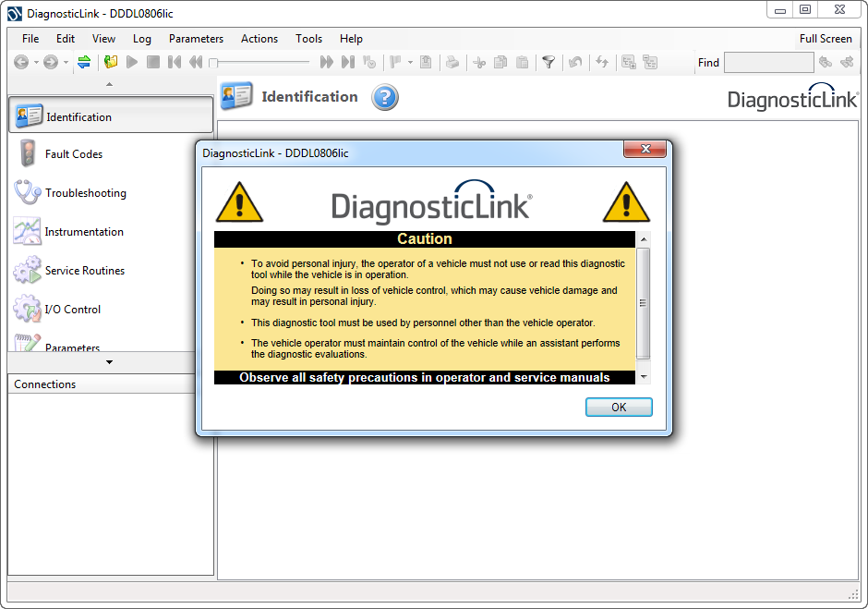Screen dimensions: 868x609
Task: Click inside the Find text field
Action: pyautogui.click(x=768, y=62)
